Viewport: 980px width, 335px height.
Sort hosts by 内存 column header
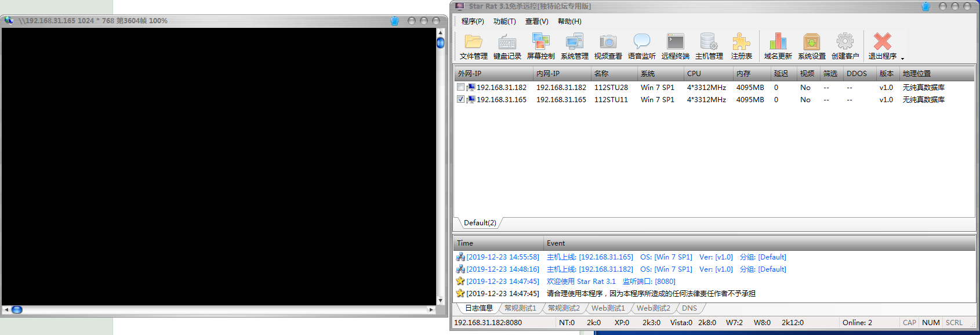[752, 74]
